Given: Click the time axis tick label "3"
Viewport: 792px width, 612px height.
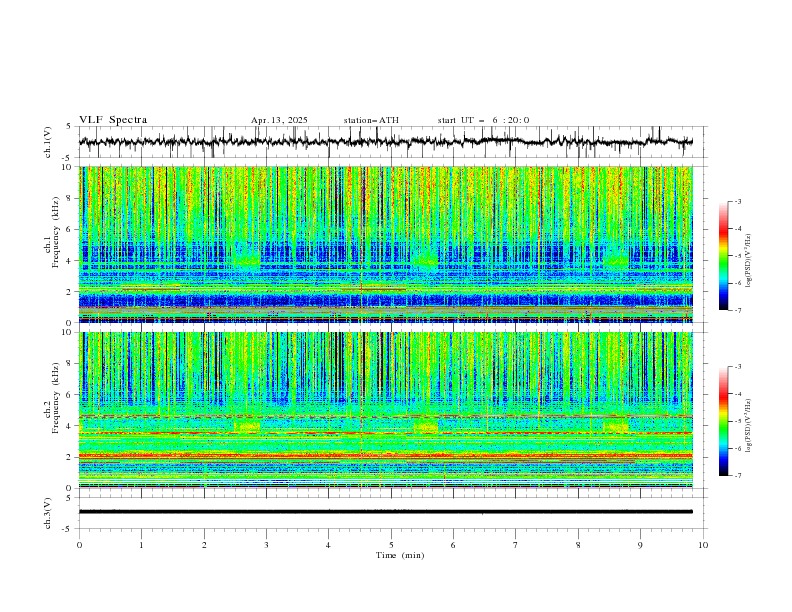Looking at the screenshot, I should [266, 545].
